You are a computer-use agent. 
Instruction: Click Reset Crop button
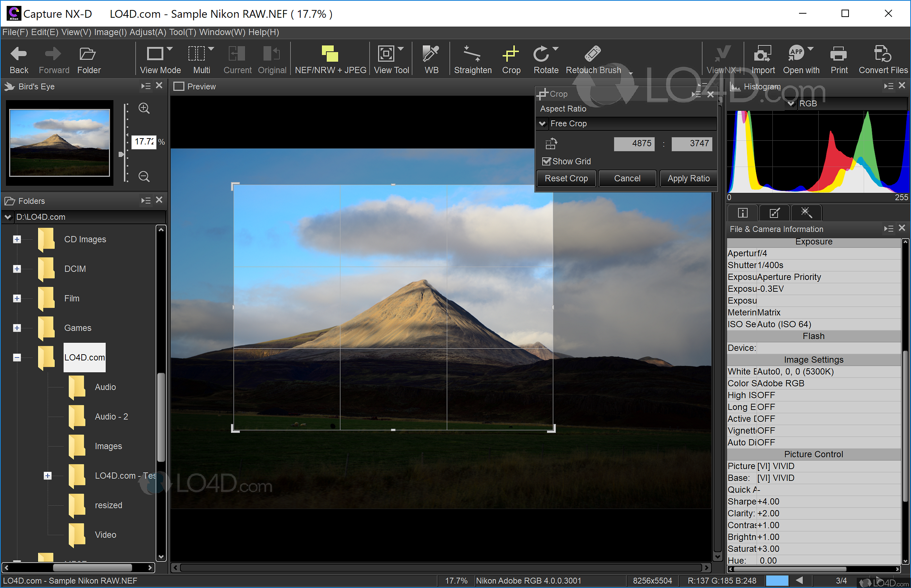tap(567, 178)
